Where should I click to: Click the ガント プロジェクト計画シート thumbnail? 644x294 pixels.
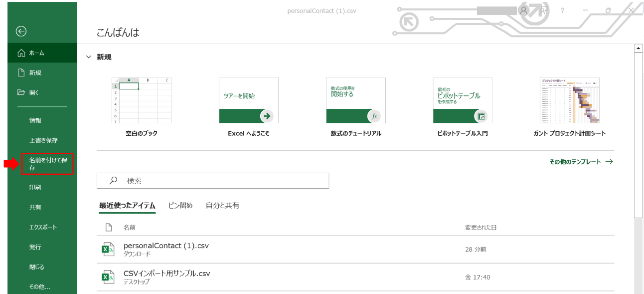(570, 100)
